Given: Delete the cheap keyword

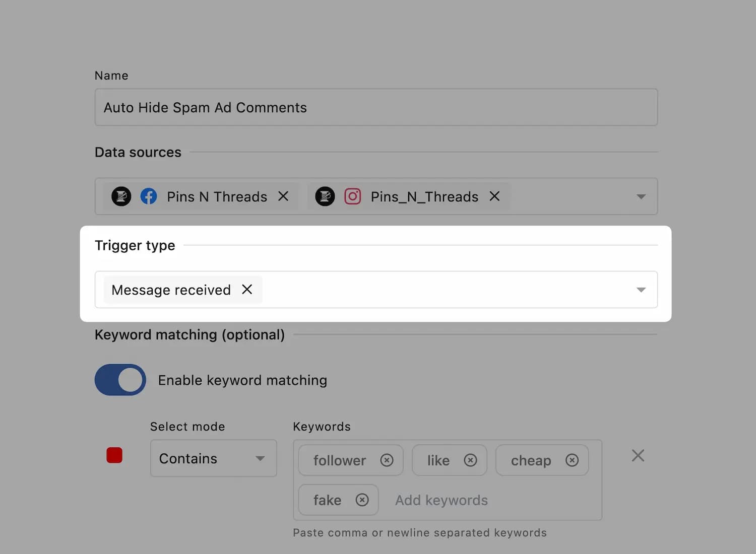Looking at the screenshot, I should [x=572, y=460].
